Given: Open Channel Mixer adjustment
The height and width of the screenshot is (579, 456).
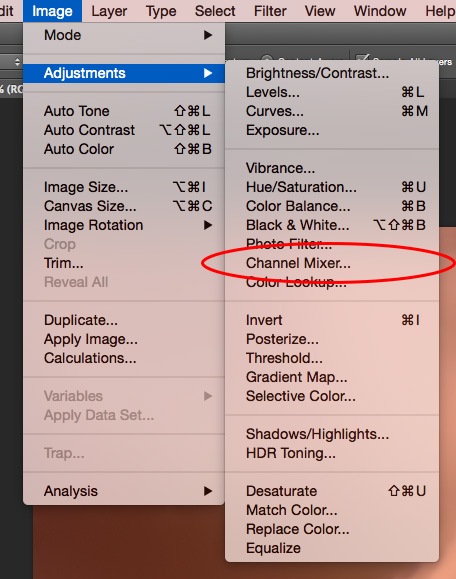Looking at the screenshot, I should tap(298, 263).
